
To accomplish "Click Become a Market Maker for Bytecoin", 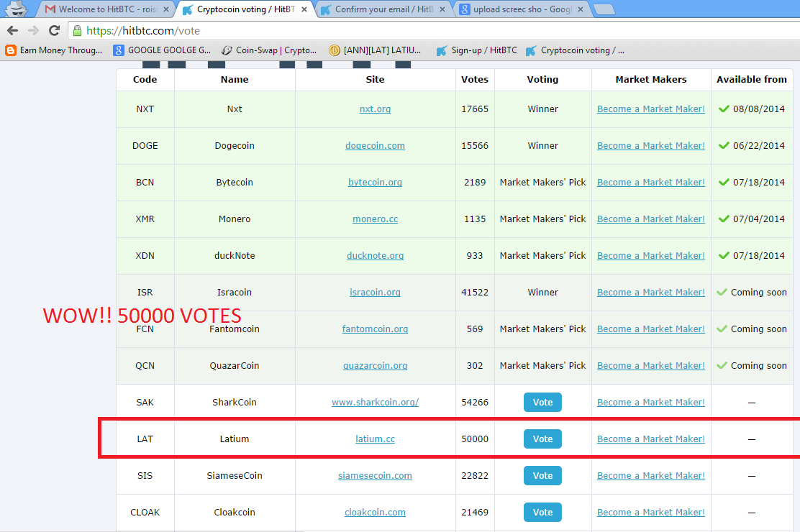I will [651, 182].
